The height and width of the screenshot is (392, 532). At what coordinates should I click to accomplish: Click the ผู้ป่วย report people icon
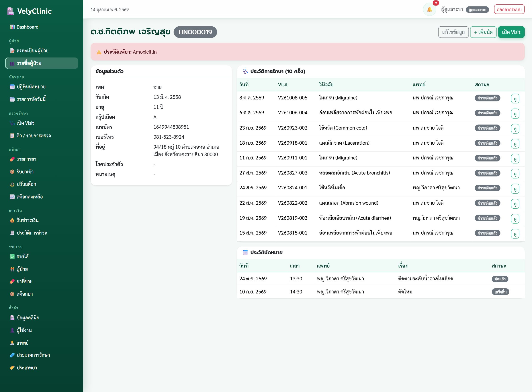coord(12,269)
